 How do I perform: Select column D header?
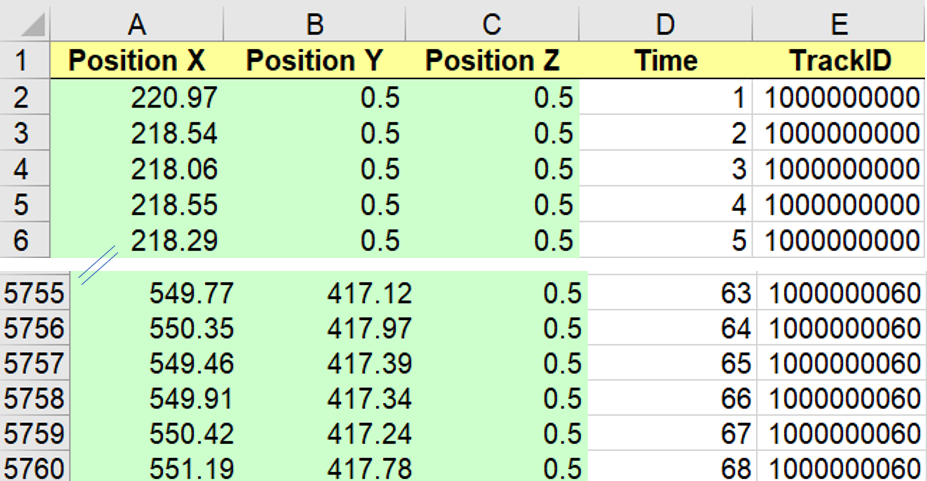(666, 25)
